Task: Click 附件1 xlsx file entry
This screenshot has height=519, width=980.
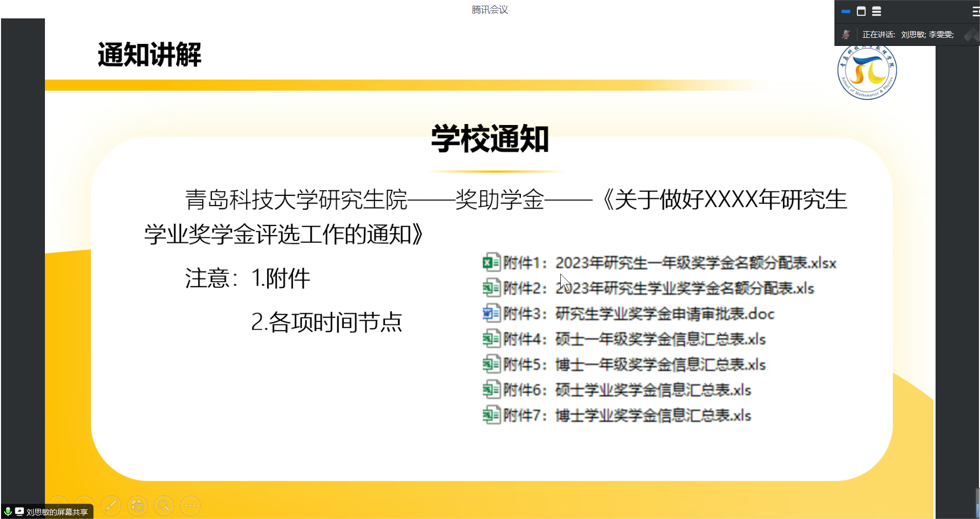Action: click(x=669, y=263)
